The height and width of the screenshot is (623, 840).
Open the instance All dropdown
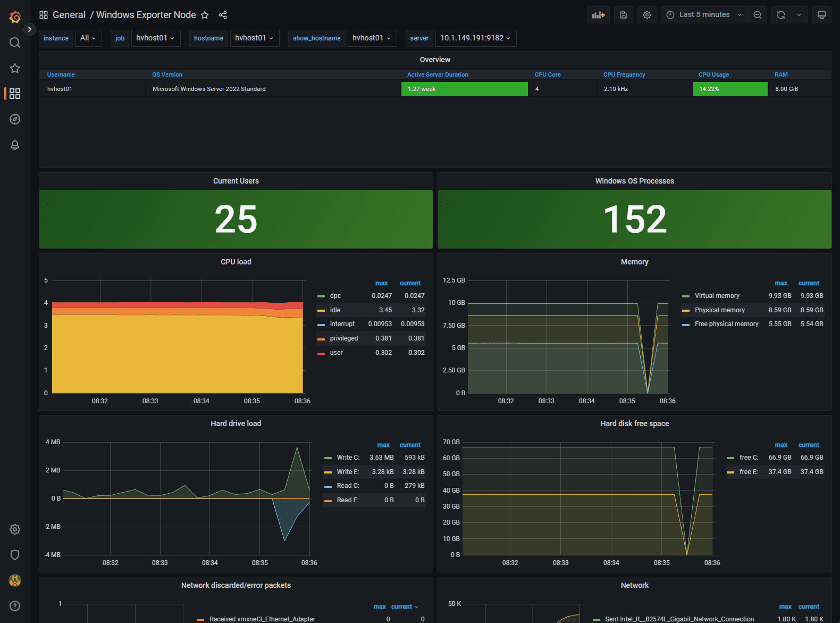coord(88,38)
